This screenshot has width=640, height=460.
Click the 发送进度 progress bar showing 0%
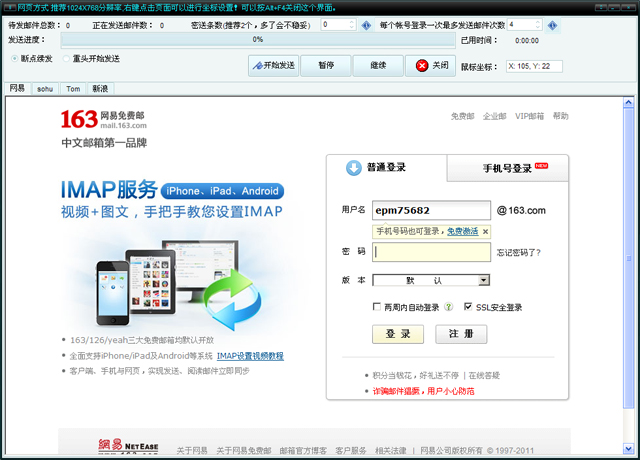point(258,40)
